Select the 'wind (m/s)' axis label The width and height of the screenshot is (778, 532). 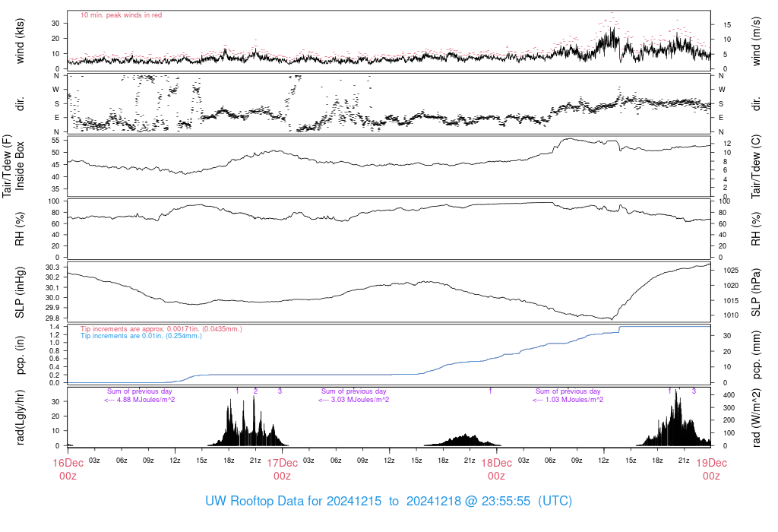coord(756,41)
